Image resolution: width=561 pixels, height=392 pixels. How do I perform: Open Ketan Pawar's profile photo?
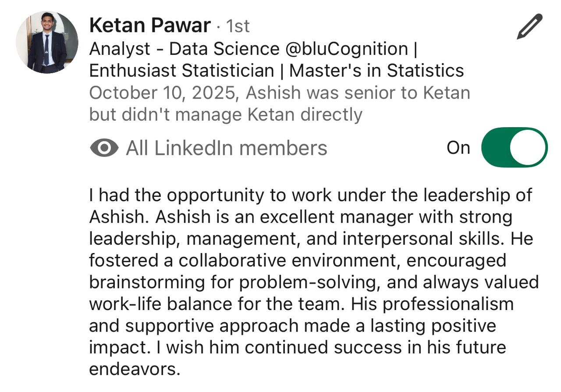coord(47,42)
